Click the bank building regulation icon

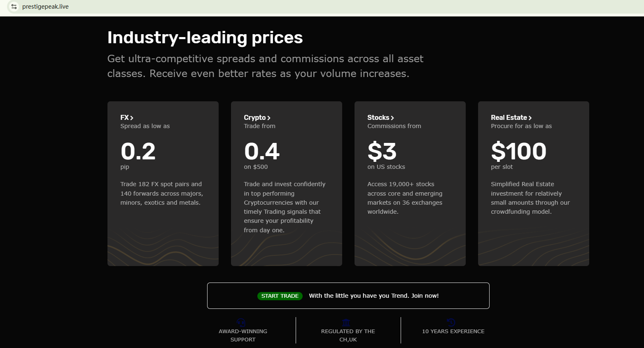[x=346, y=322]
